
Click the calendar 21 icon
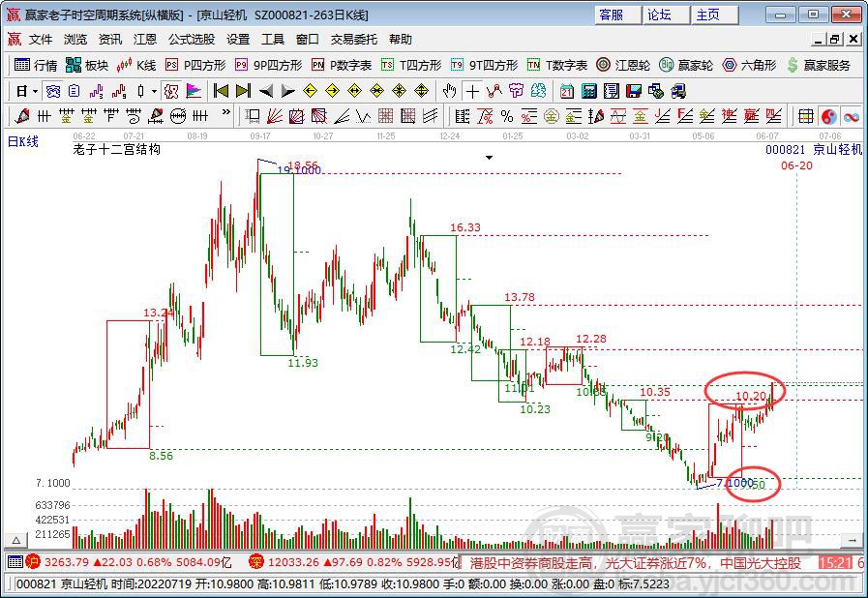566,91
